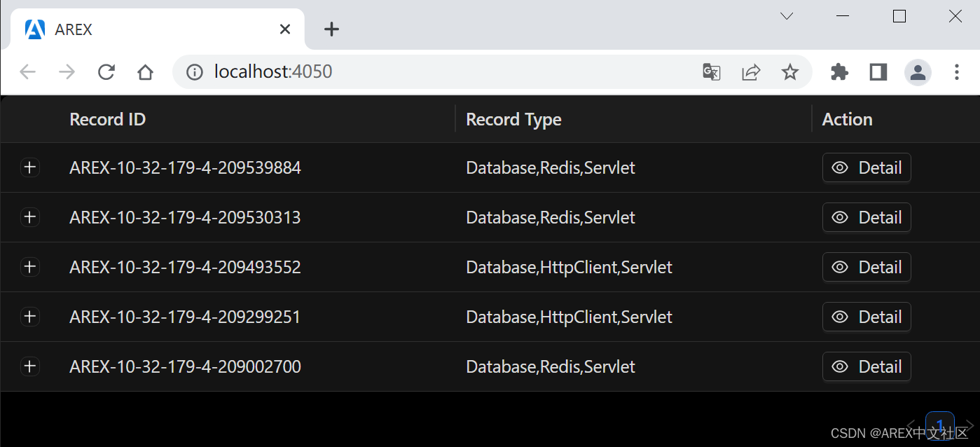Expand row AREX-10-32-179-4-209539884
The height and width of the screenshot is (447, 980).
(29, 167)
